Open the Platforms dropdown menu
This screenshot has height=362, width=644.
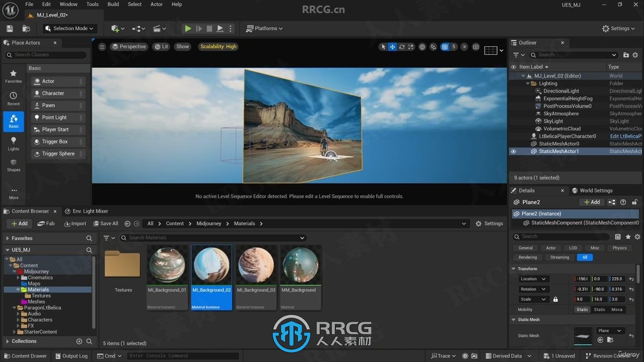[264, 29]
